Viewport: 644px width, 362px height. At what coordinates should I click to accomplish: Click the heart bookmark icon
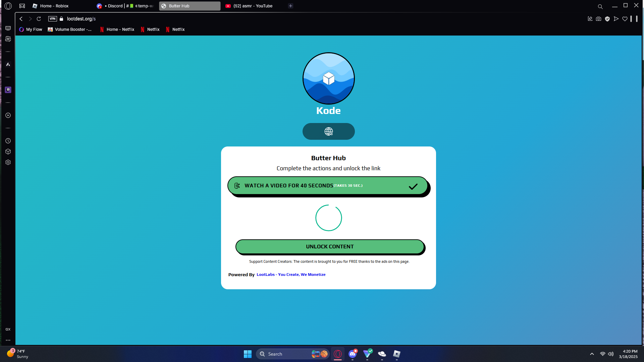point(625,19)
